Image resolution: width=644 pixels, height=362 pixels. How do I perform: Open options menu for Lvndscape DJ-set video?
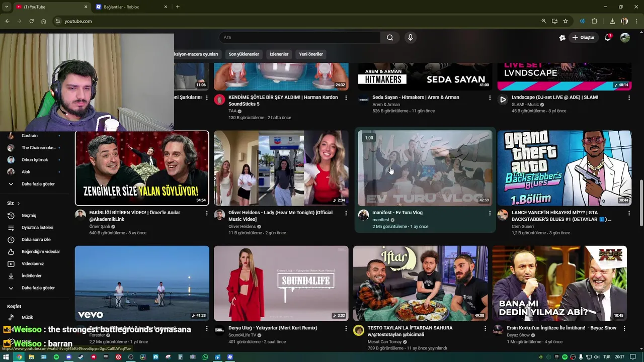(629, 98)
